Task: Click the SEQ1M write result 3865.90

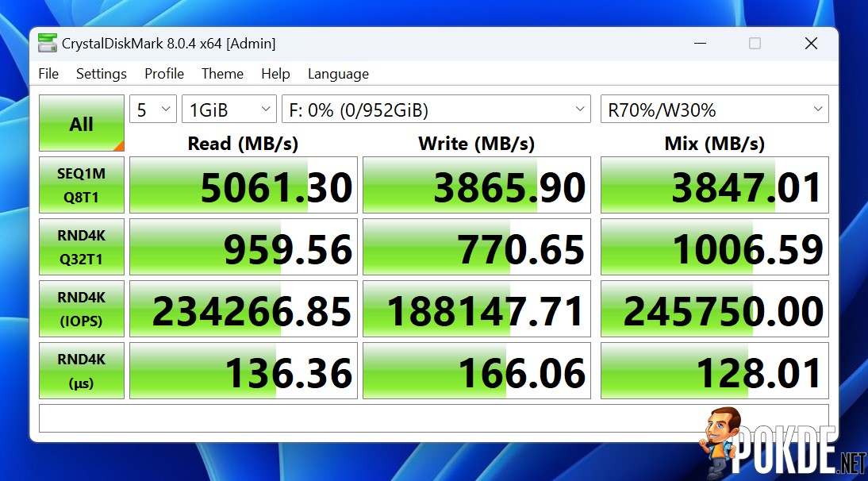Action: [477, 185]
